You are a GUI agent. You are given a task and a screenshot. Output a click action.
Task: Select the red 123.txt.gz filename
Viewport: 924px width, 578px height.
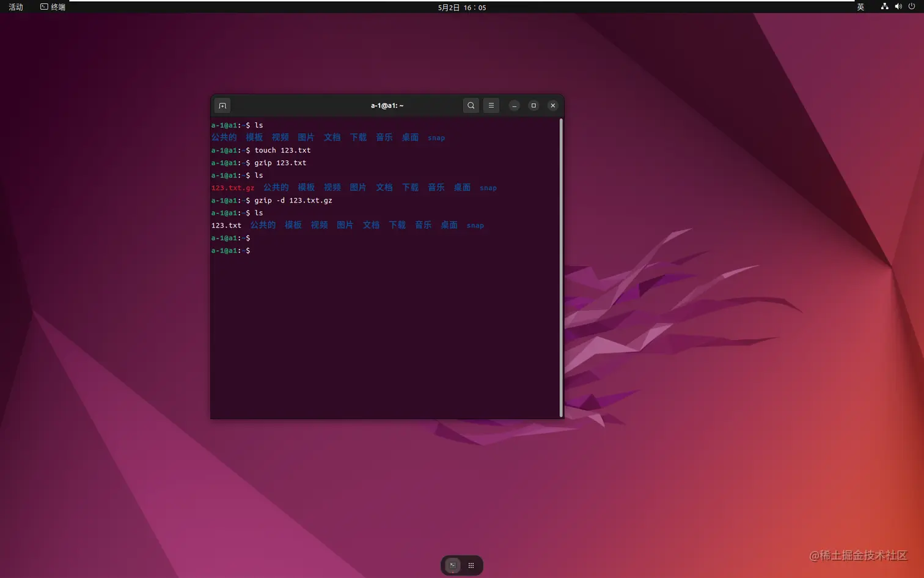pyautogui.click(x=232, y=187)
